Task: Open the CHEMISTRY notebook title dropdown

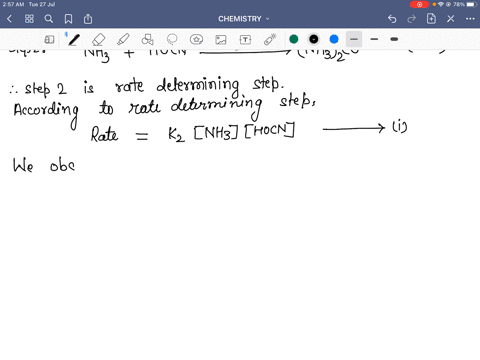Action: pos(244,19)
